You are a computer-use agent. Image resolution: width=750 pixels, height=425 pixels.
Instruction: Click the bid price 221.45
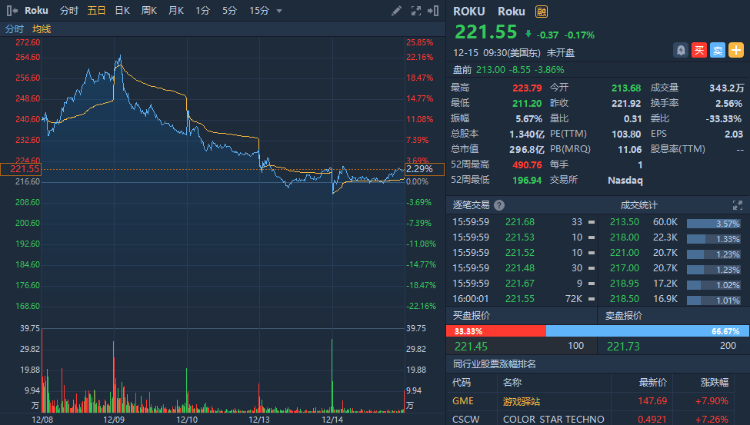tap(471, 346)
